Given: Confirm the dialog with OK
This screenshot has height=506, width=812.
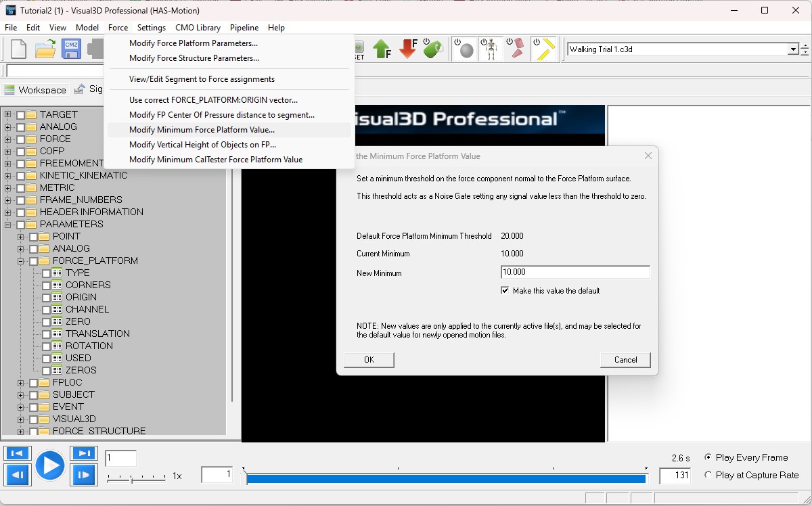Looking at the screenshot, I should tap(369, 360).
